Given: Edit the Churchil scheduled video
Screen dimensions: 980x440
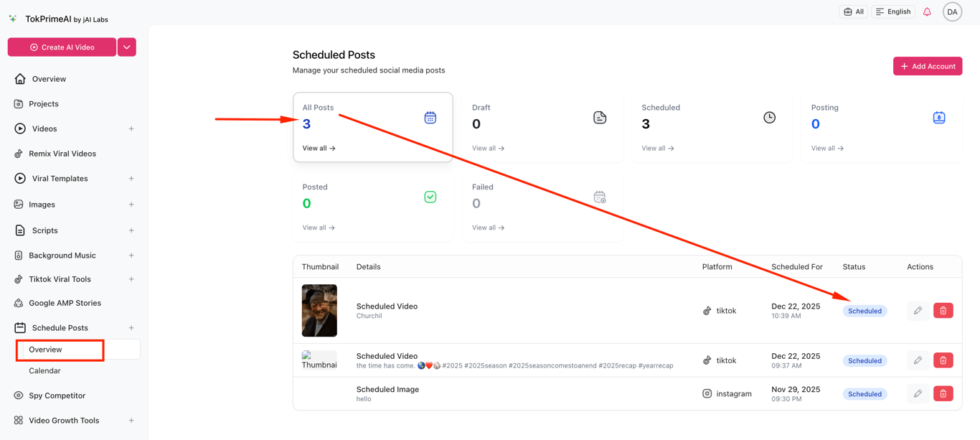Looking at the screenshot, I should coord(918,311).
